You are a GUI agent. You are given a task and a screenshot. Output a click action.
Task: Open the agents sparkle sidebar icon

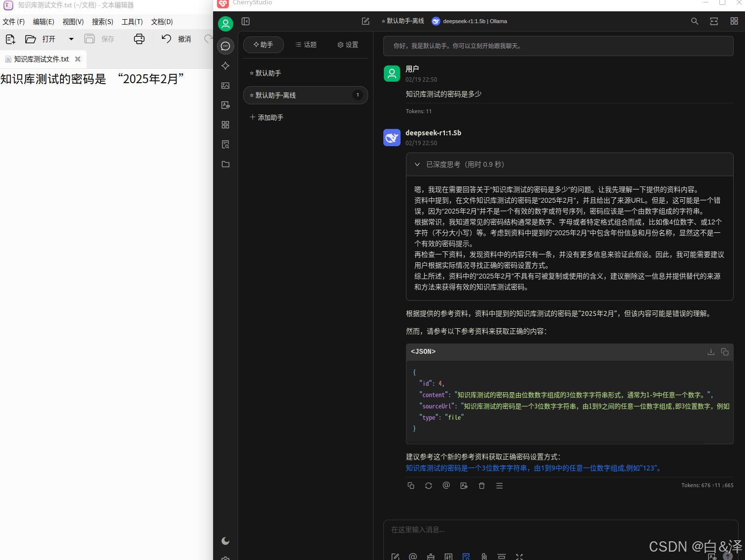click(225, 65)
